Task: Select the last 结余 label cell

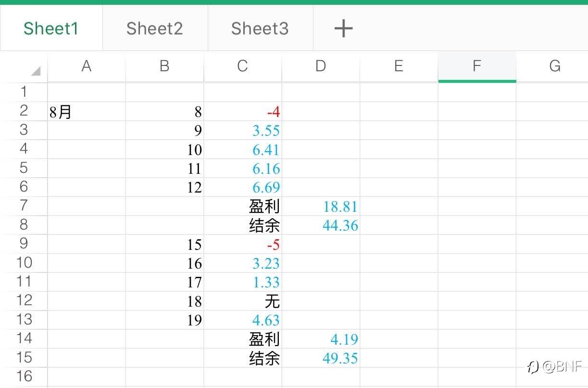Action: click(x=243, y=358)
